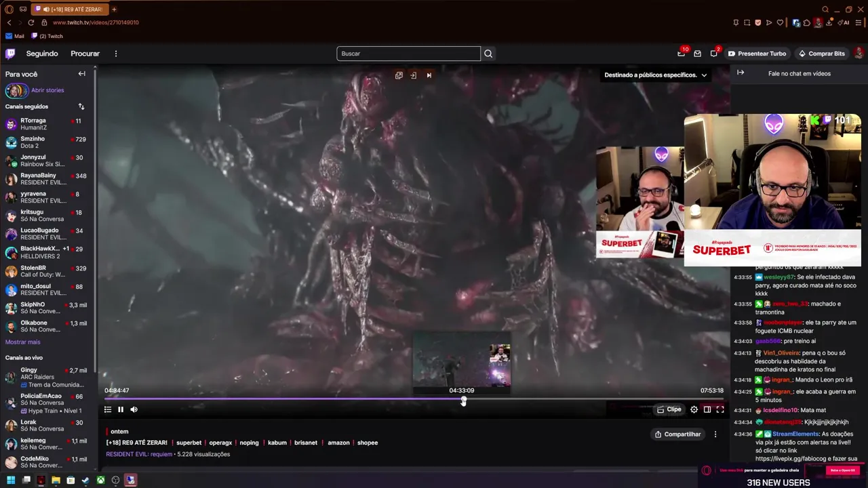Mute the video with speaker icon
This screenshot has width=868, height=488.
(134, 409)
